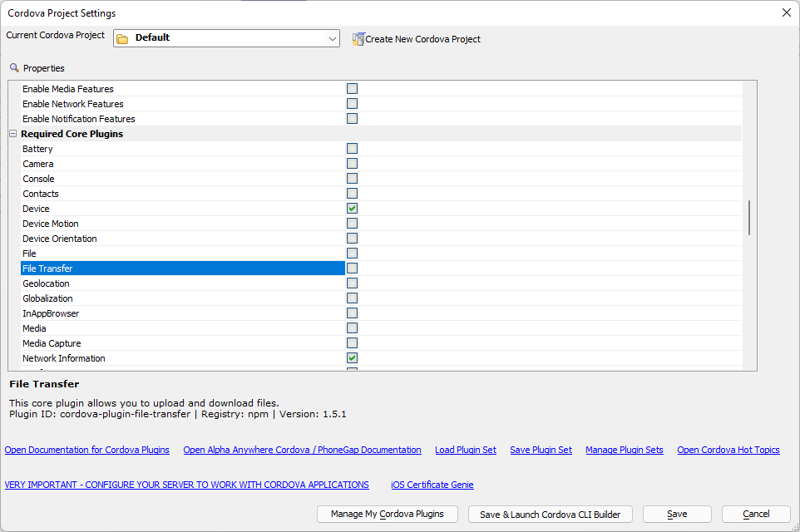
Task: Click the Cancel button
Action: click(x=756, y=515)
